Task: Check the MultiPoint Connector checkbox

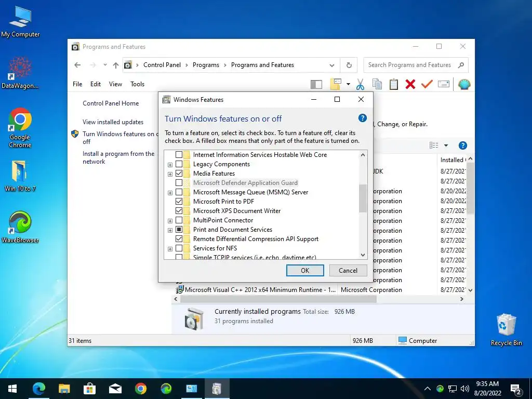Action: (x=179, y=220)
